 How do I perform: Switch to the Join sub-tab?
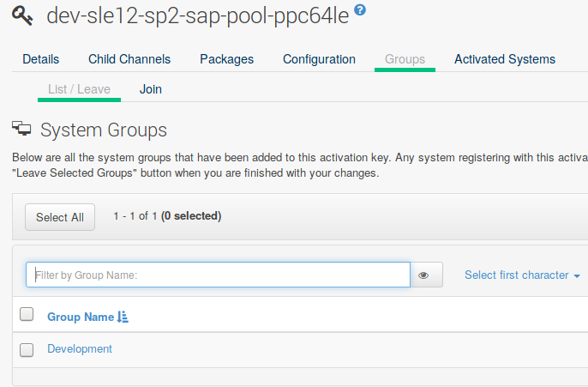pos(151,89)
